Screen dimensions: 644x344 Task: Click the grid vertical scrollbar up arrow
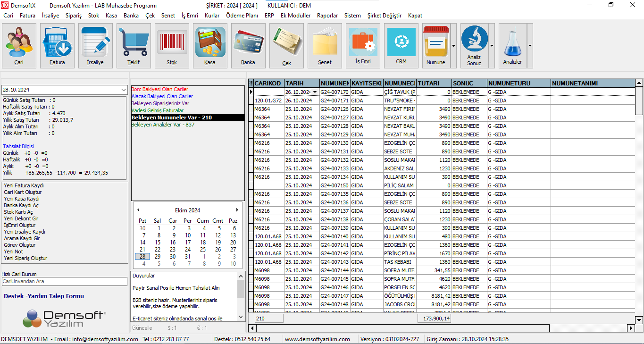coord(639,83)
